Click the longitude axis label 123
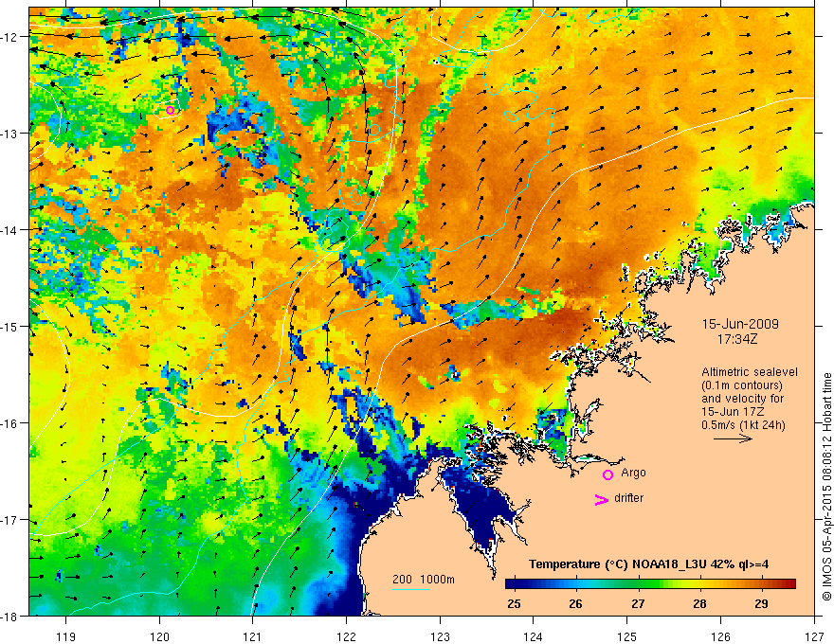Image resolution: width=834 pixels, height=644 pixels. click(440, 636)
